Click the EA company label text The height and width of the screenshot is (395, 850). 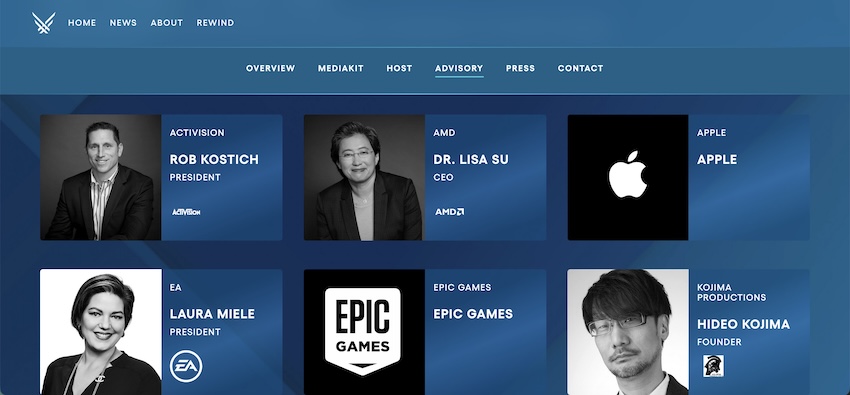[175, 288]
